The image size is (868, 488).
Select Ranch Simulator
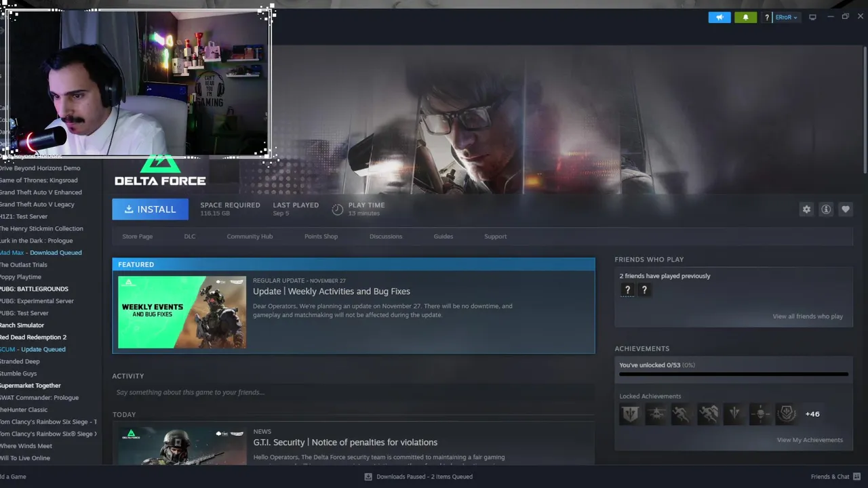click(x=22, y=325)
